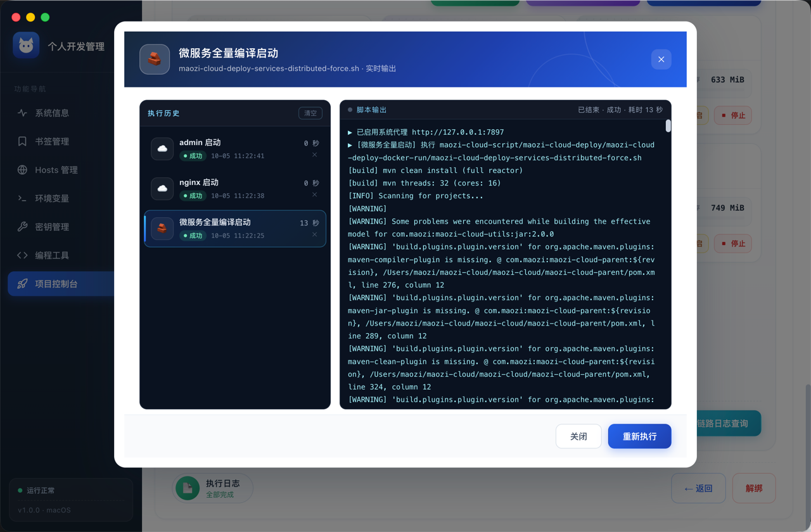Image resolution: width=811 pixels, height=532 pixels.
Task: Open Hosts 管理 in the sidebar
Action: 61,170
